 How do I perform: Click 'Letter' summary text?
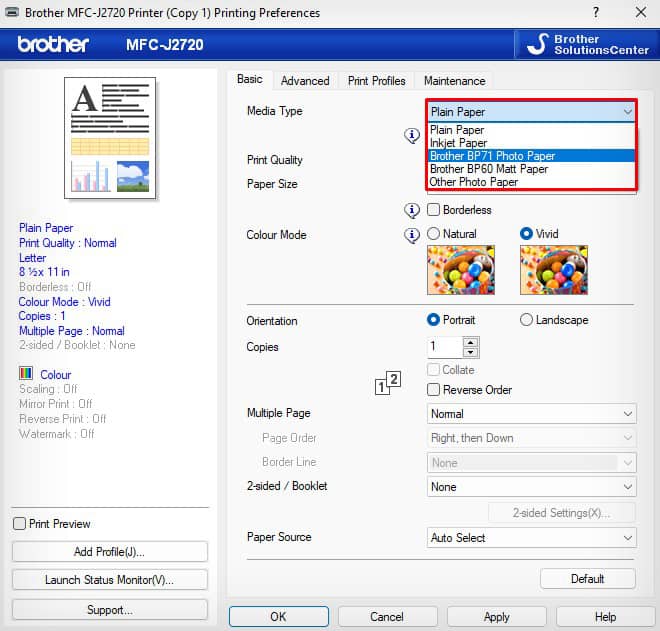coord(32,258)
